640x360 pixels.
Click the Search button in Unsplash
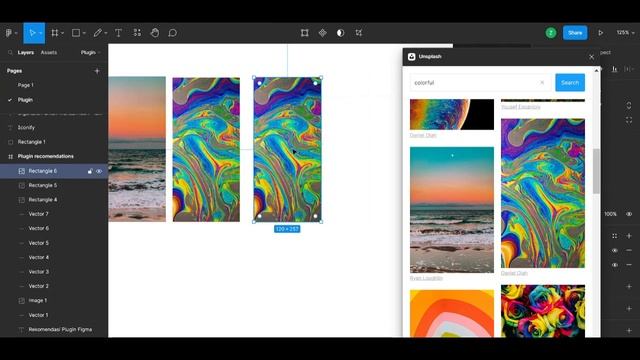570,82
